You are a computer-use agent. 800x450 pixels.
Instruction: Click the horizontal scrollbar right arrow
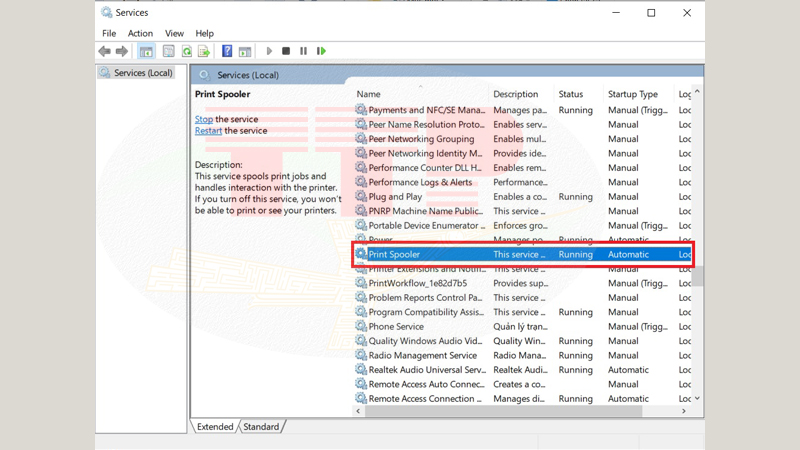coord(684,411)
